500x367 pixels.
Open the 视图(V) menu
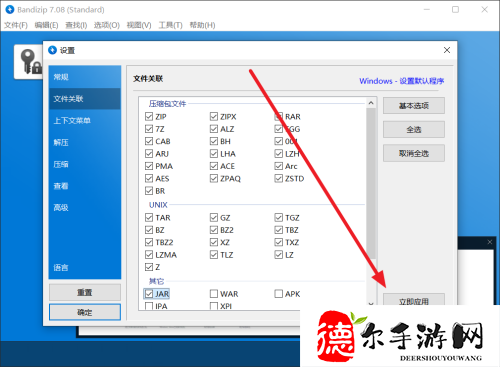139,25
